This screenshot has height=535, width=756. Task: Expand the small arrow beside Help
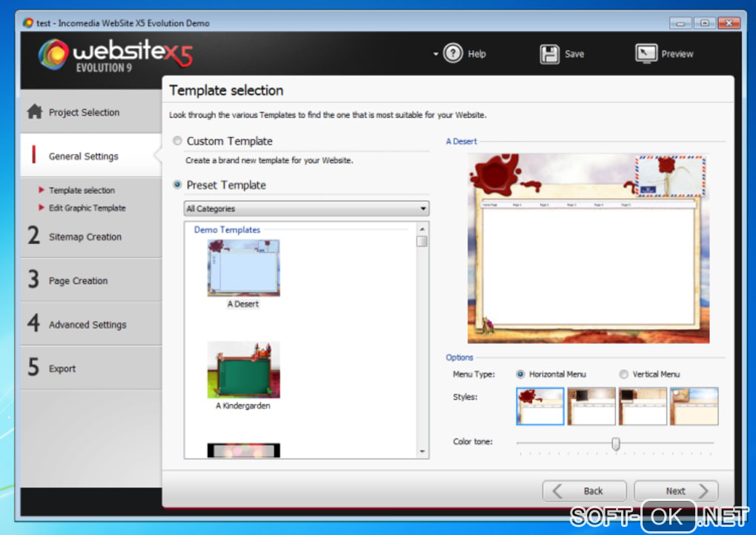(x=435, y=54)
